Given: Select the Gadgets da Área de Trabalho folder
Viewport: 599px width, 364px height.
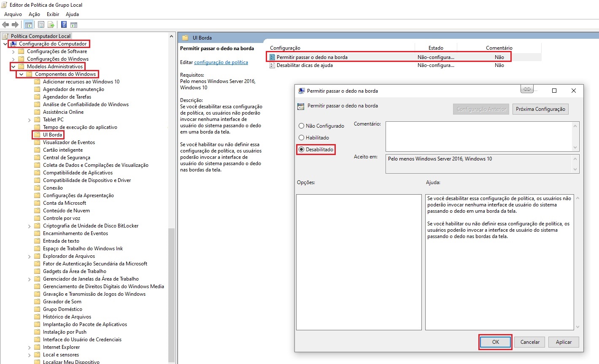Looking at the screenshot, I should pyautogui.click(x=74, y=271).
